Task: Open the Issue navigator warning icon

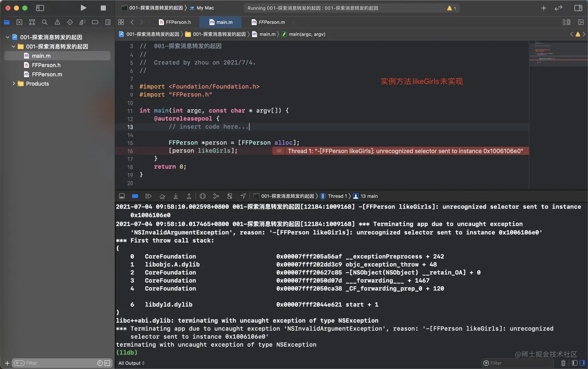Action: pyautogui.click(x=57, y=22)
